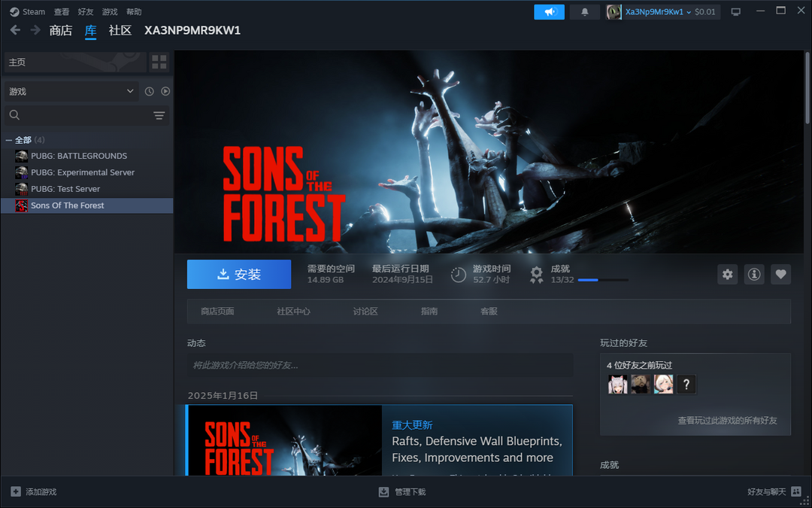Open the 商店 tab
812x508 pixels.
[x=61, y=30]
